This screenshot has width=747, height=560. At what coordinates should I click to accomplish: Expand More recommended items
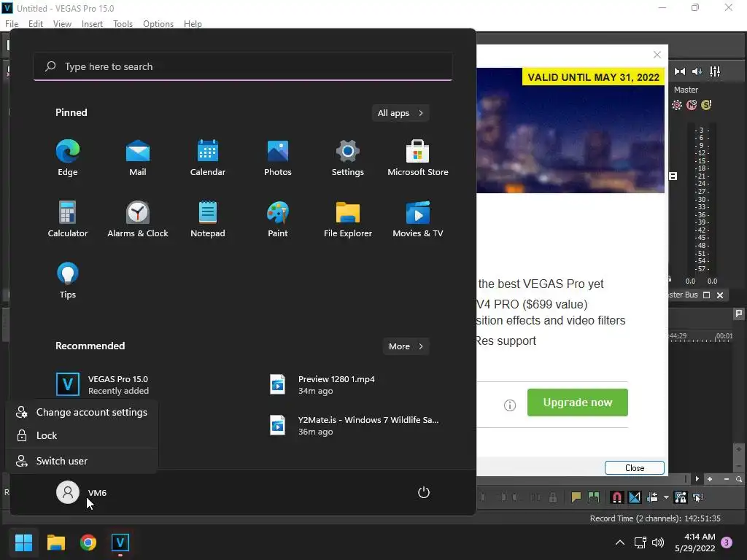(x=406, y=346)
